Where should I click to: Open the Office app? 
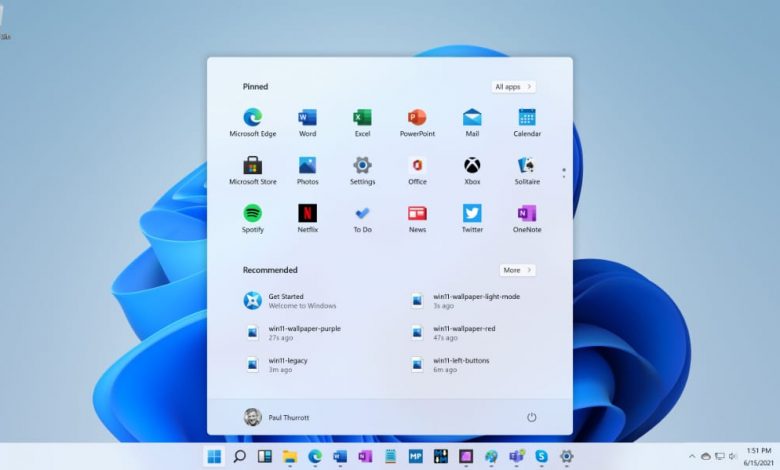coord(417,170)
